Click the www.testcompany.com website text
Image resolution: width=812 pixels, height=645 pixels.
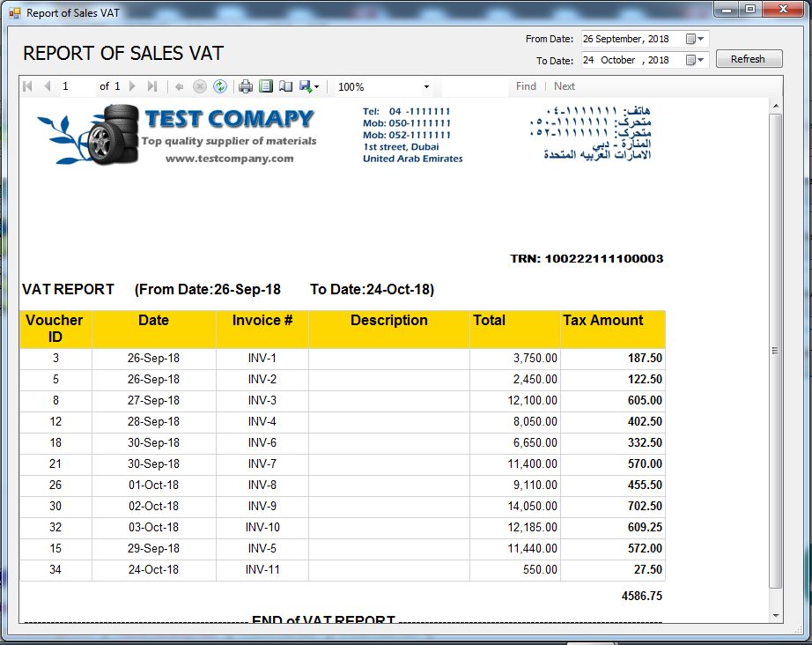click(x=229, y=159)
